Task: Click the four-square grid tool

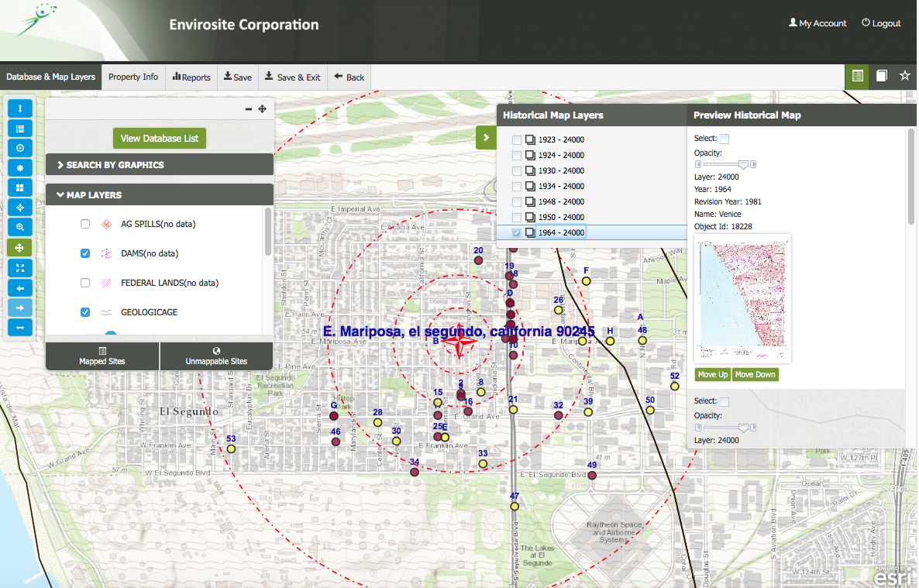Action: (20, 188)
